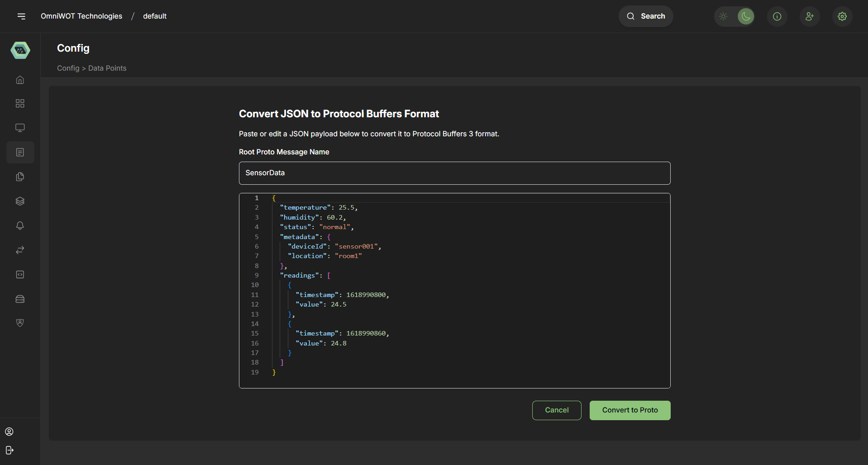Click Convert to Proto button
Viewport: 868px width, 465px height.
(630, 410)
